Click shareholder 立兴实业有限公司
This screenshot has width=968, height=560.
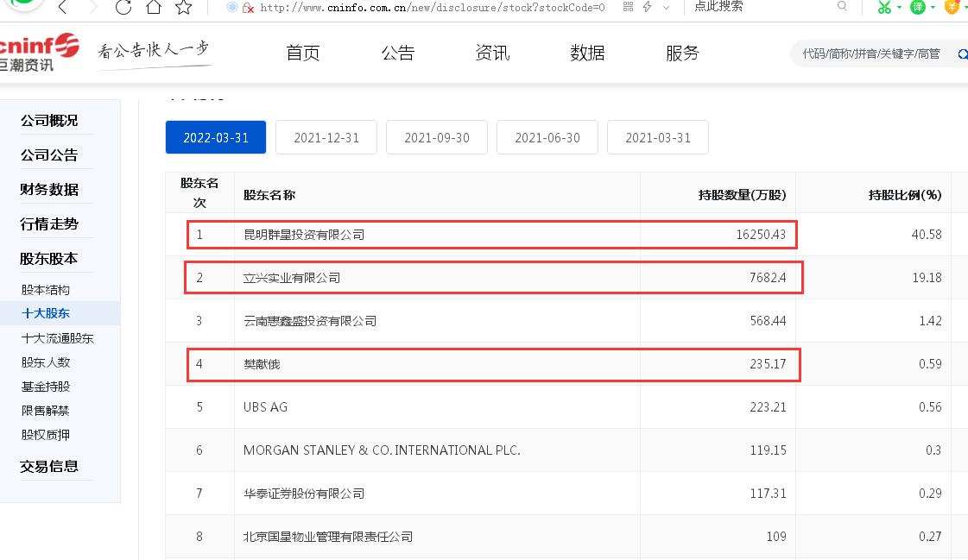click(x=291, y=278)
